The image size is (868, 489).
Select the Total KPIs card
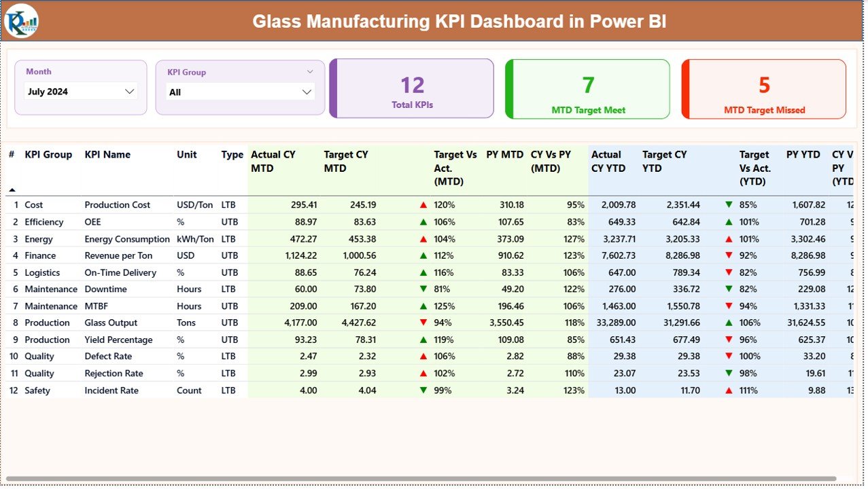coord(411,88)
